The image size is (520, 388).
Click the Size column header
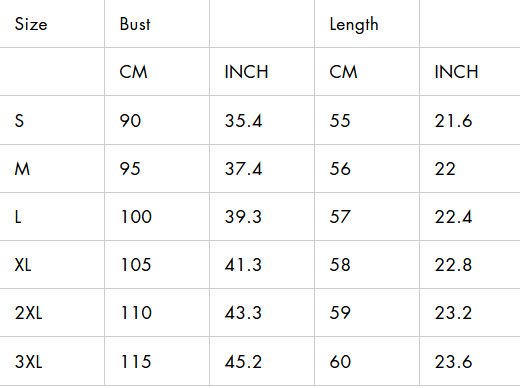[x=31, y=24]
